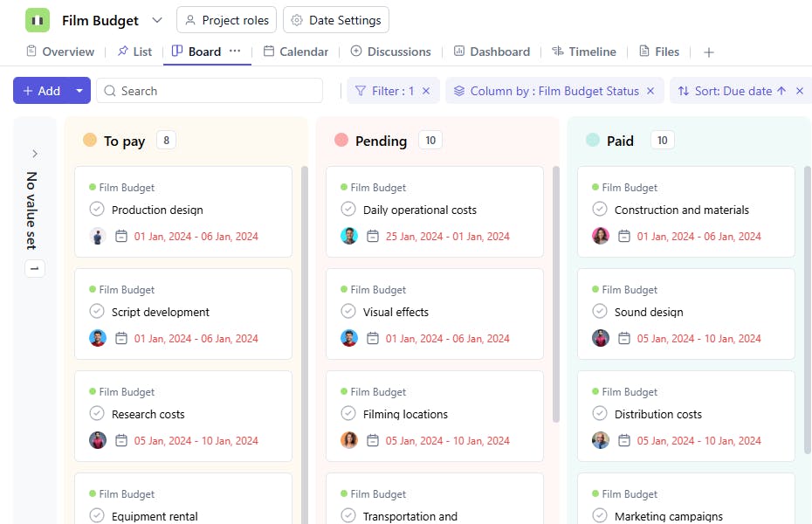The width and height of the screenshot is (812, 524).
Task: Click the To pay orange status dot
Action: 90,140
